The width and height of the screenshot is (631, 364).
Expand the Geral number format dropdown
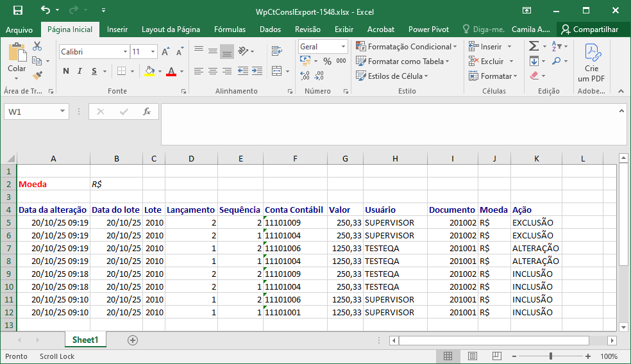point(343,47)
